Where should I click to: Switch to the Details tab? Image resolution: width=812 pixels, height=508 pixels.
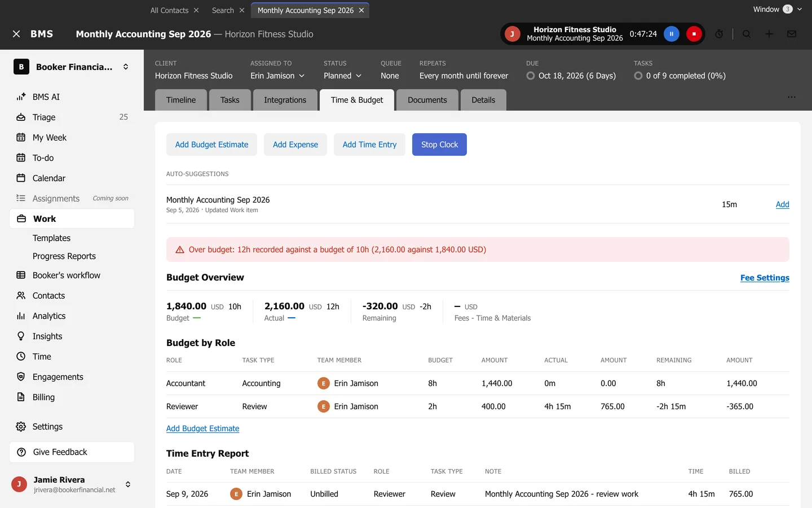(483, 100)
